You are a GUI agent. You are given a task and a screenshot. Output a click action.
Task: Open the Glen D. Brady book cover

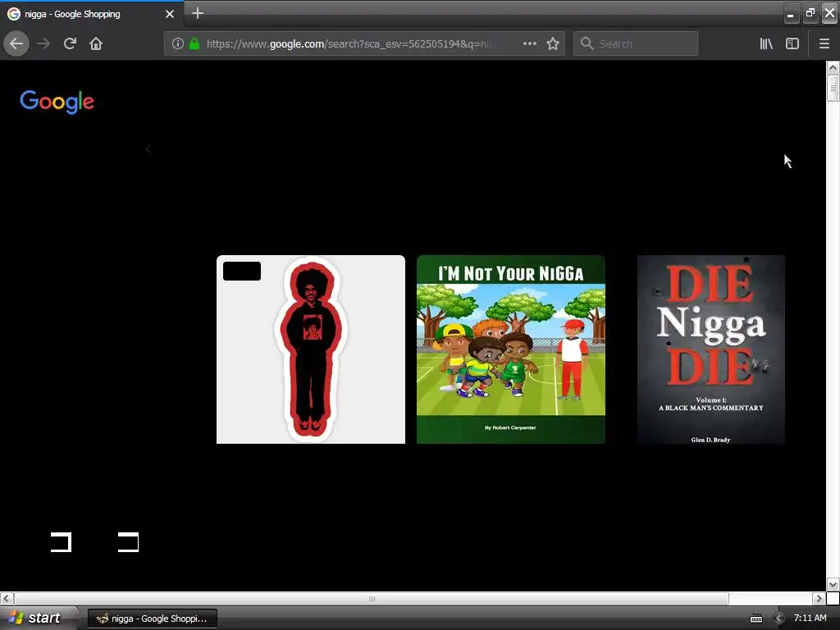[711, 349]
